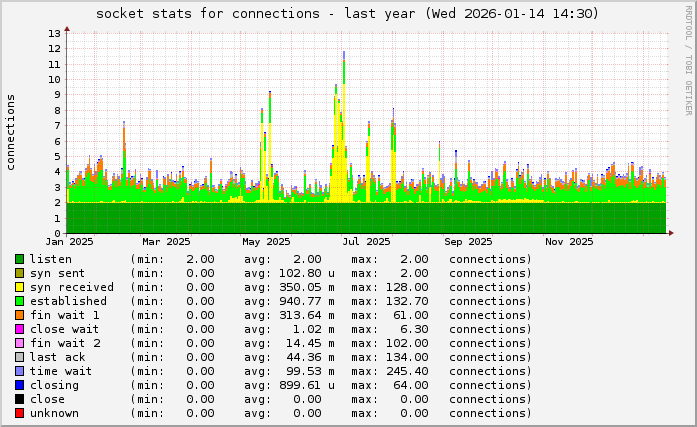Viewport: 697px width, 427px height.
Task: Click the gray last ack swatch
Action: [19, 357]
